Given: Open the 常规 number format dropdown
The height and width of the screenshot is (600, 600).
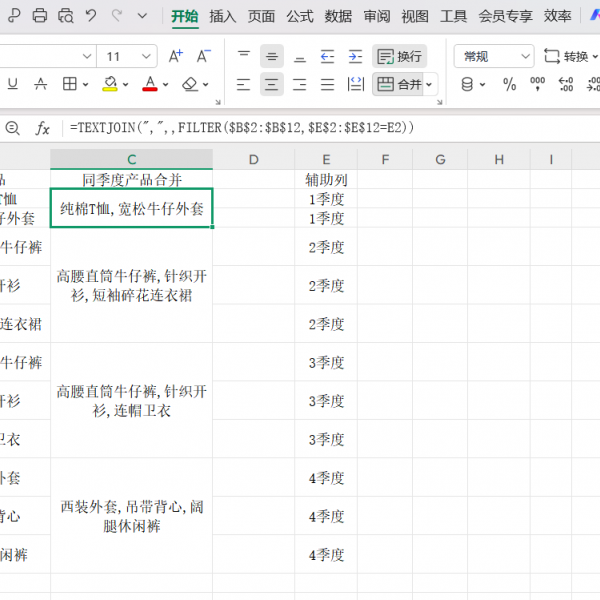Looking at the screenshot, I should (x=494, y=57).
